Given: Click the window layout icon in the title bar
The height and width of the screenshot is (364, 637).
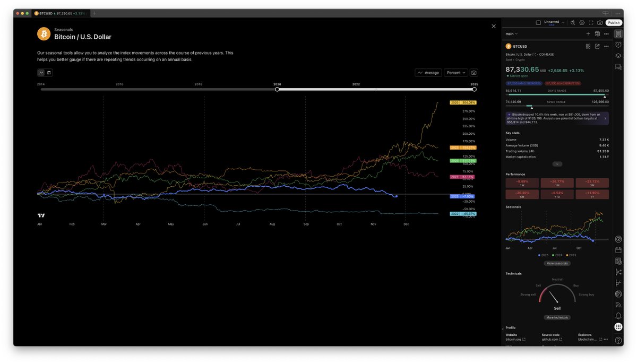Looking at the screenshot, I should (606, 13).
